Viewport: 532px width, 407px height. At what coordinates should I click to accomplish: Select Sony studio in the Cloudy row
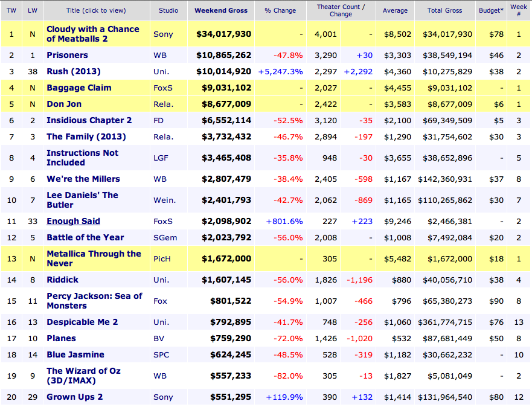(x=163, y=34)
